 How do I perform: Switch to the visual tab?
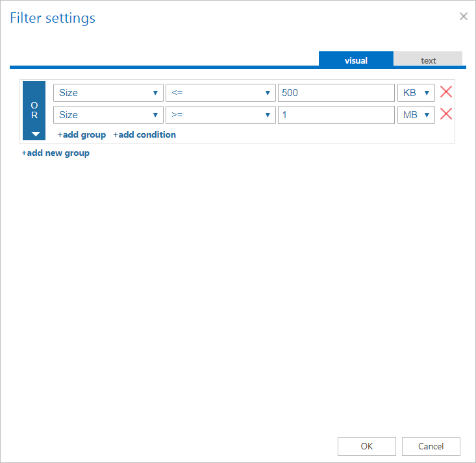pos(356,59)
